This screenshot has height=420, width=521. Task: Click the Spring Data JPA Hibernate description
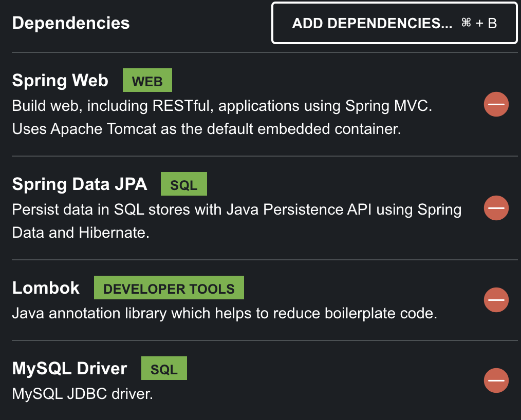(x=236, y=221)
